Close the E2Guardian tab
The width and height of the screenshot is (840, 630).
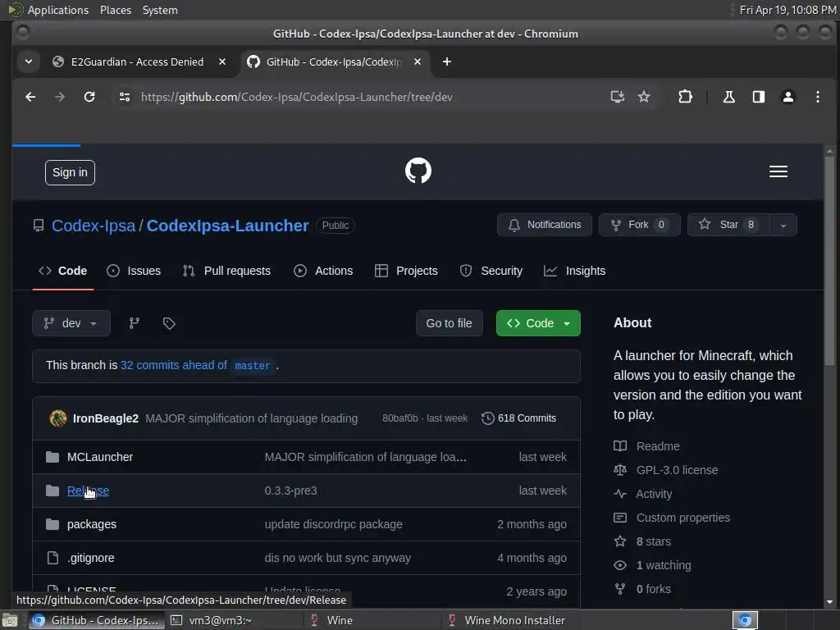tap(221, 62)
